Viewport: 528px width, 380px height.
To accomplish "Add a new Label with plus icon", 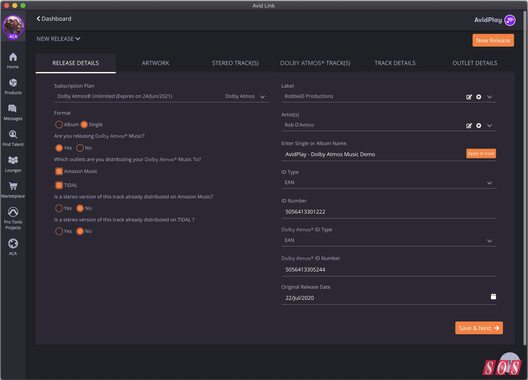I will click(478, 97).
